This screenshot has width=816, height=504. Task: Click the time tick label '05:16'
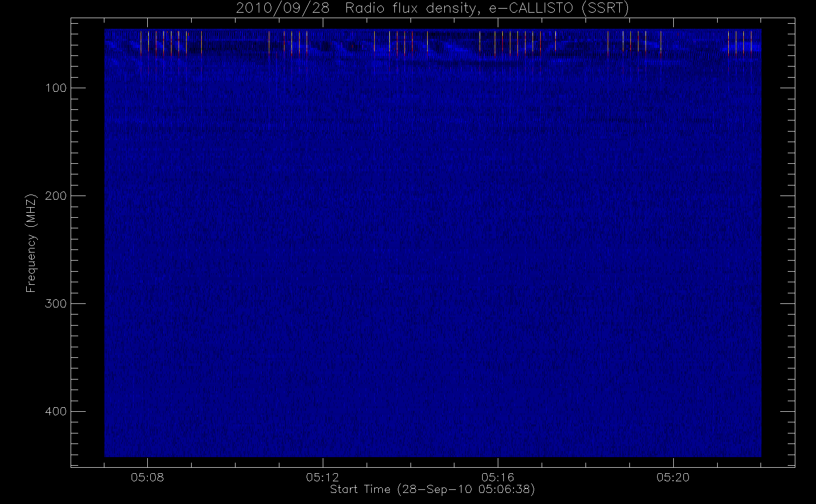point(497,477)
